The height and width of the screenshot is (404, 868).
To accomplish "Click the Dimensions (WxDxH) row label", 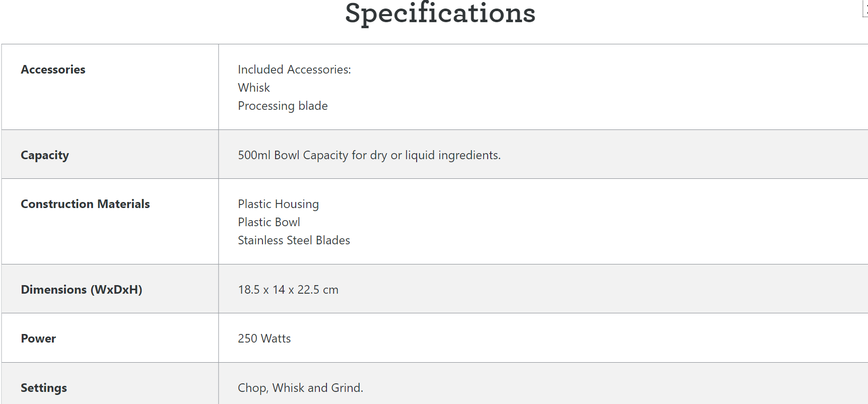I will (81, 290).
